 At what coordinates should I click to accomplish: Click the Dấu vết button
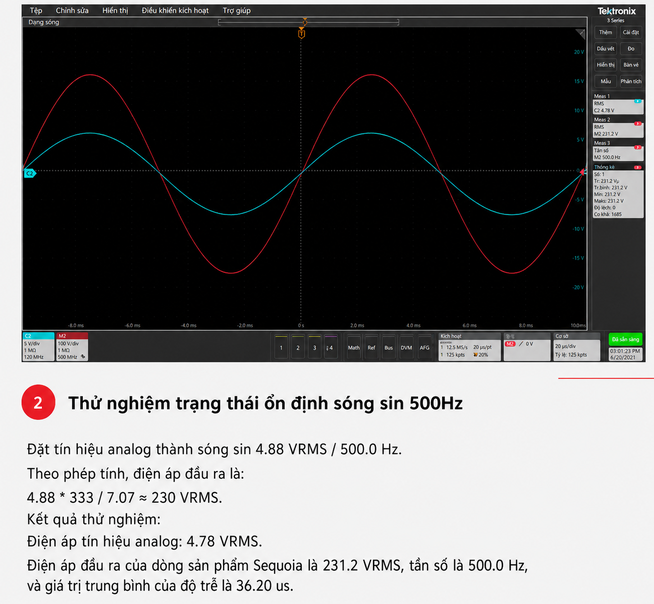point(605,49)
